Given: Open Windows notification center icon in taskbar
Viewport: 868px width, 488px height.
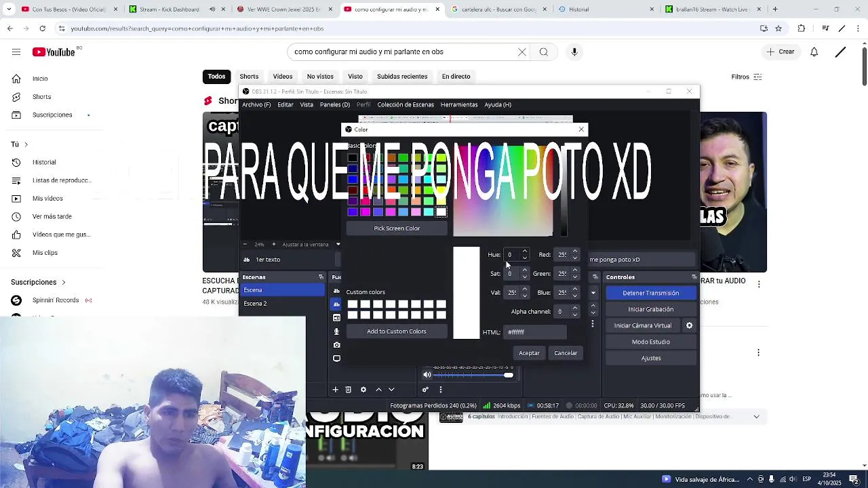Looking at the screenshot, I should (x=854, y=479).
